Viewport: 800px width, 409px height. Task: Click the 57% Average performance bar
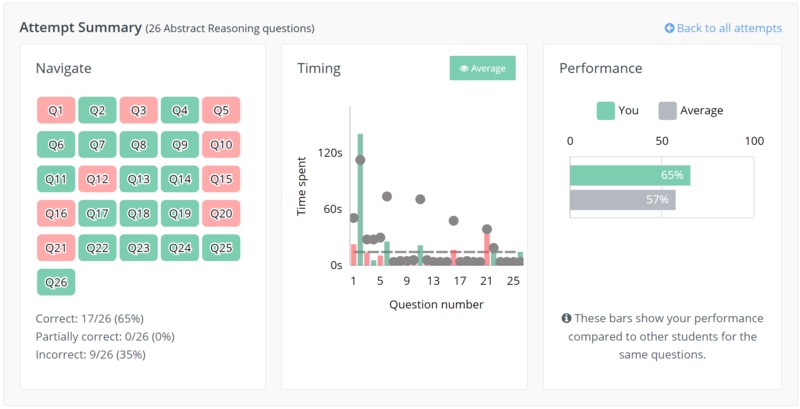click(x=623, y=200)
